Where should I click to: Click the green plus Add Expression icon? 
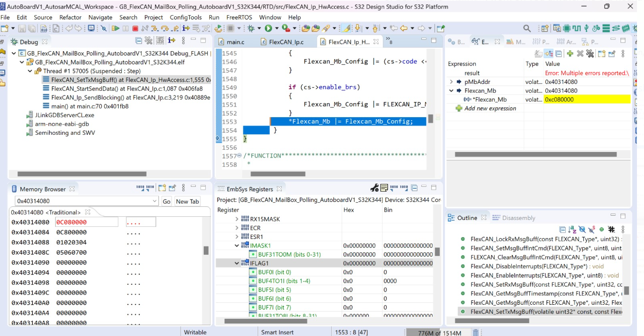tap(570, 54)
